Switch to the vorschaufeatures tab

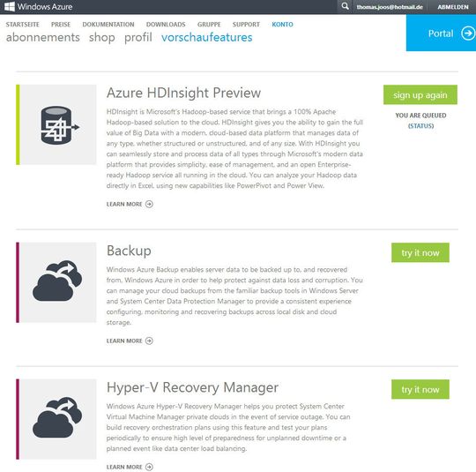tap(207, 37)
